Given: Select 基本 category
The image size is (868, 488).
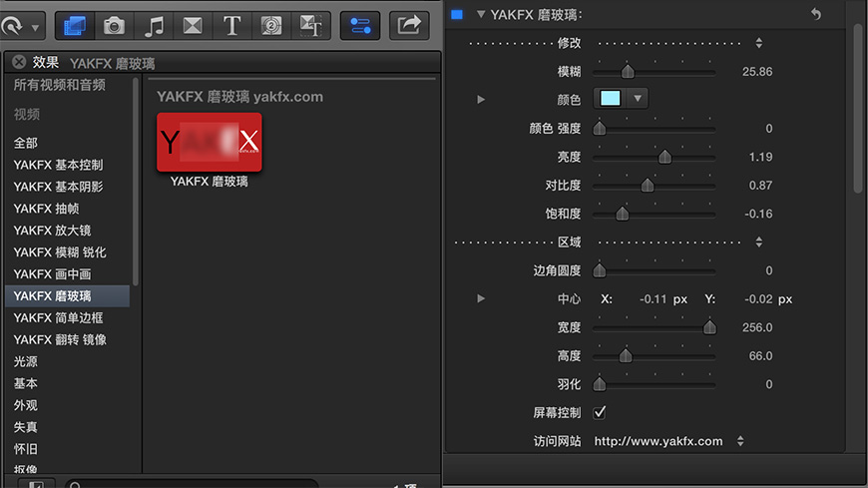Looking at the screenshot, I should point(26,383).
